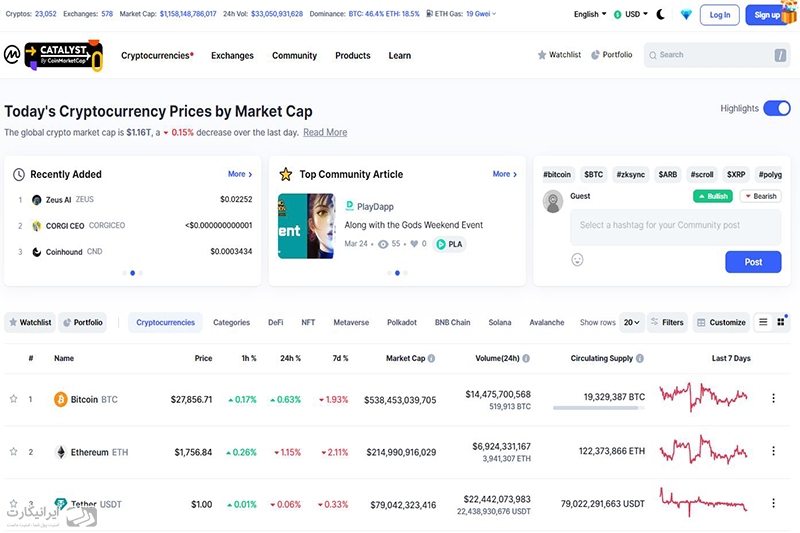Open the PlayDapp article thumbnail
This screenshot has height=533, width=800.
pos(306,226)
